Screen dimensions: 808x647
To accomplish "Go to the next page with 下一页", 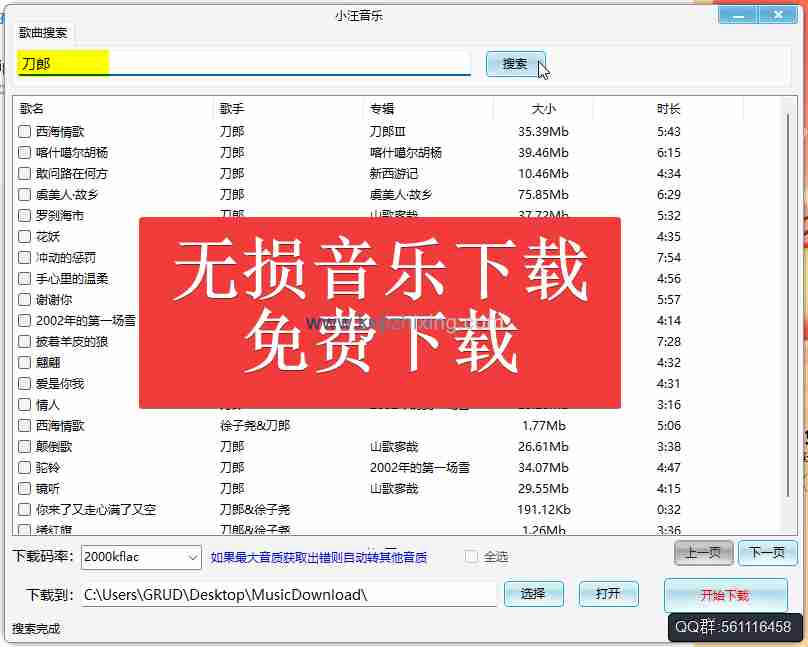I will 767,553.
